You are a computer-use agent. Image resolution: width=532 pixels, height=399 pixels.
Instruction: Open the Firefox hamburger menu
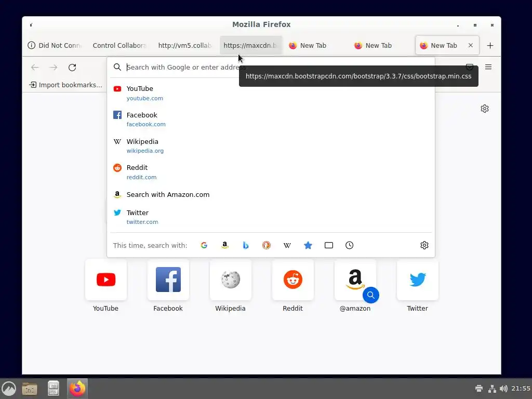click(488, 67)
